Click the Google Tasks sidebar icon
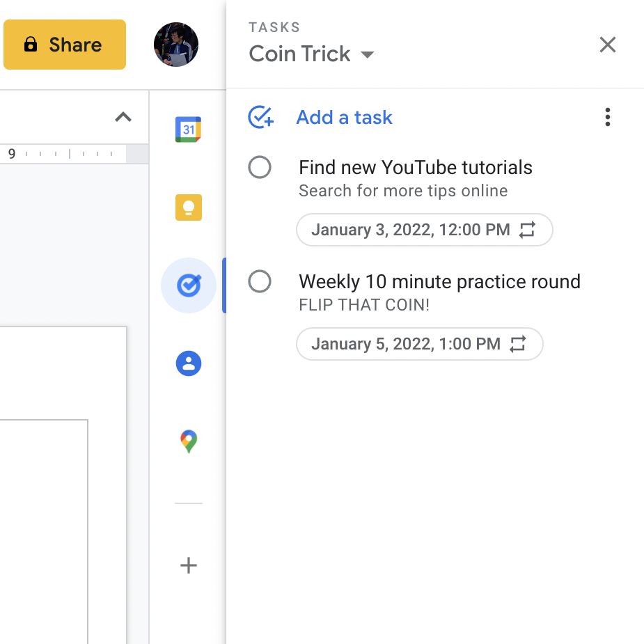The height and width of the screenshot is (644, 644). pyautogui.click(x=188, y=285)
